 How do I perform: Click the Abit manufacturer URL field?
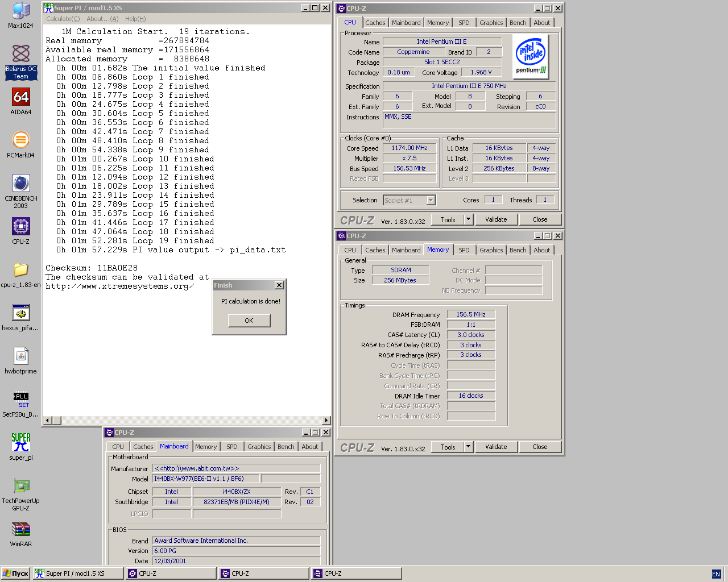click(237, 468)
